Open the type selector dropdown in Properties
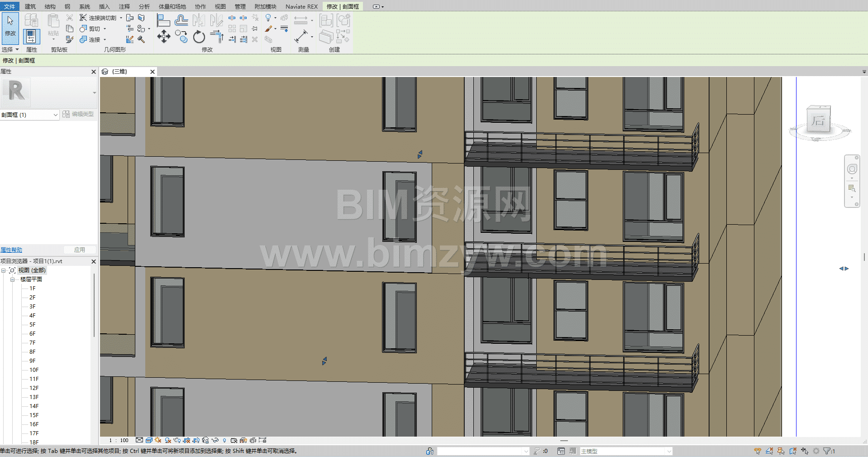868x457 pixels. click(x=94, y=93)
